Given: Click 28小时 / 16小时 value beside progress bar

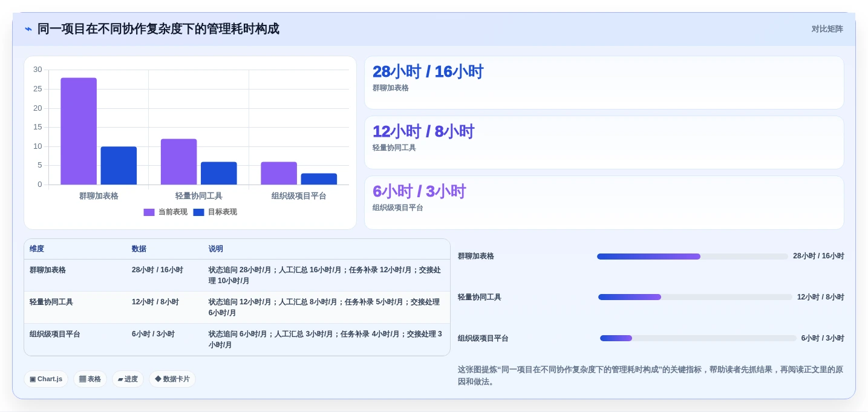Looking at the screenshot, I should coord(818,257).
